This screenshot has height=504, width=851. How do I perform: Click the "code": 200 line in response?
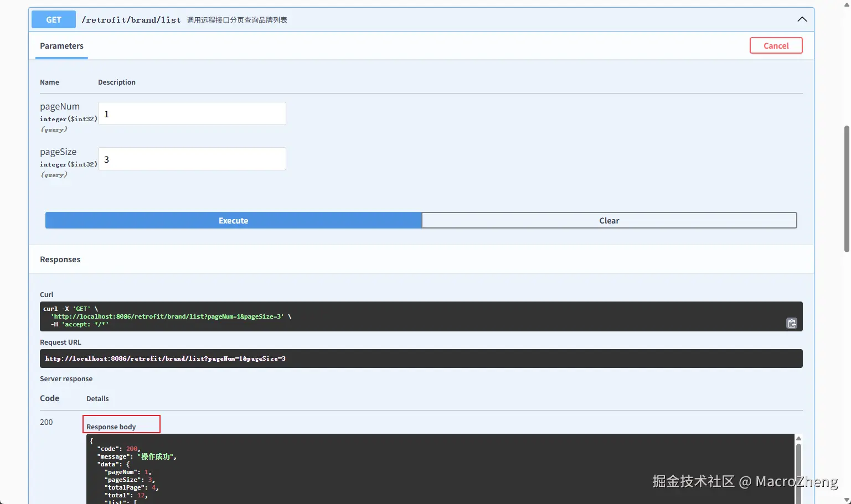tap(118, 449)
